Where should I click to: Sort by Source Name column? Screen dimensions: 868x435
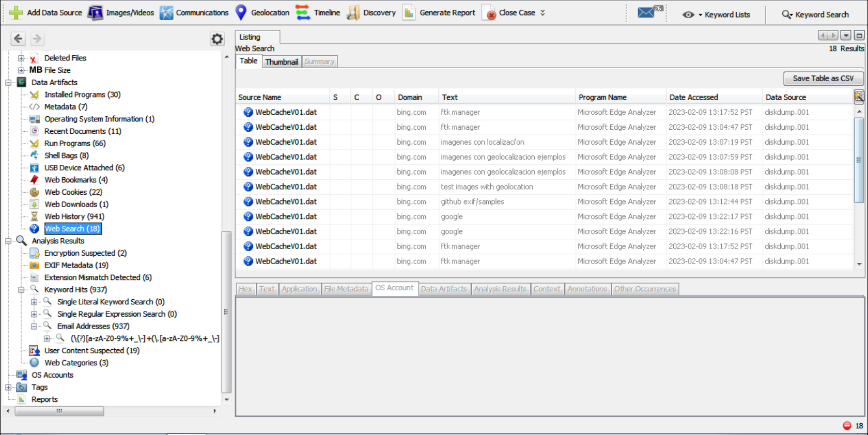coord(282,97)
